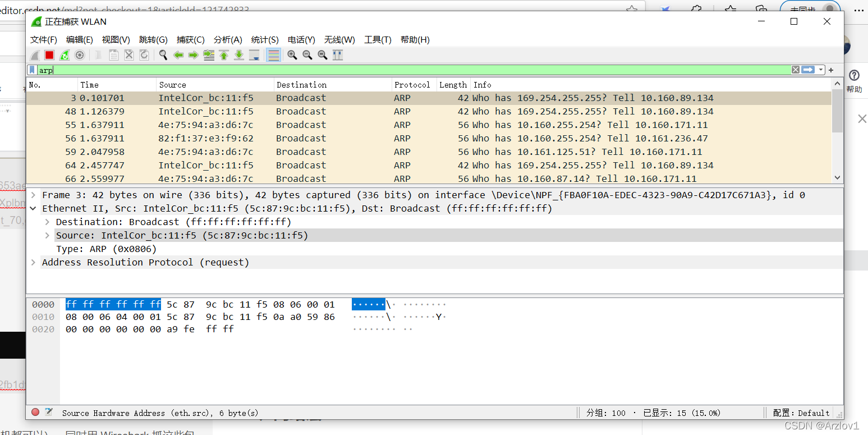
Task: Apply the display filter arrow button
Action: click(808, 70)
